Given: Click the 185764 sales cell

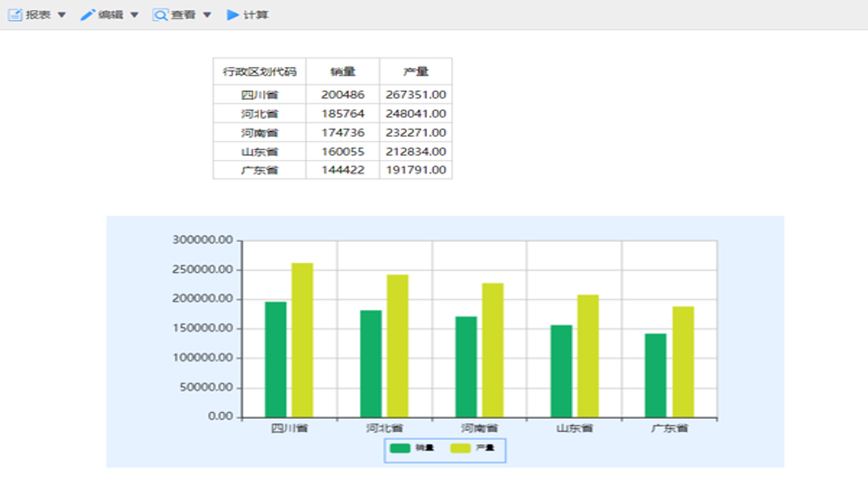Looking at the screenshot, I should (343, 114).
